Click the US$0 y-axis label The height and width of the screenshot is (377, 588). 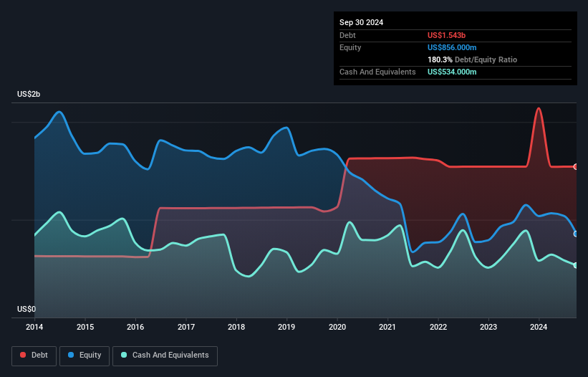point(26,309)
